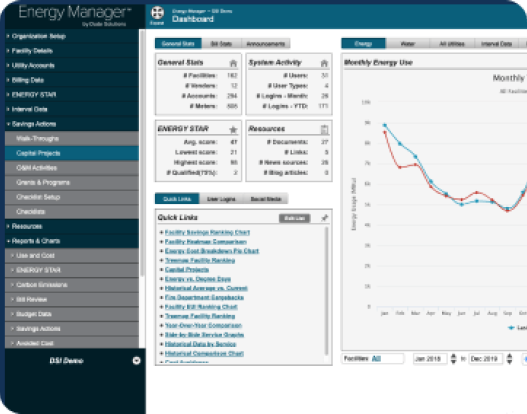This screenshot has height=414, width=527.
Task: Click the stepper beside Jan 2018
Action: (x=453, y=359)
